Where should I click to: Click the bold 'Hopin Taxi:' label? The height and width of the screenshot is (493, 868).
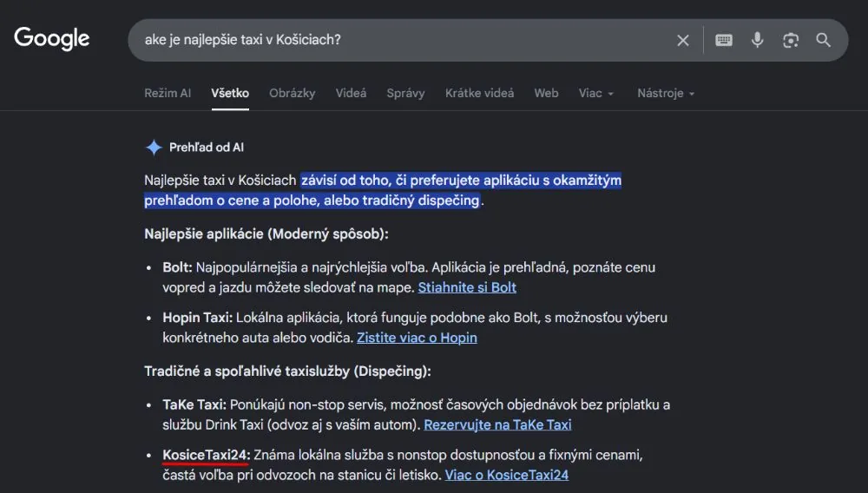click(x=198, y=318)
